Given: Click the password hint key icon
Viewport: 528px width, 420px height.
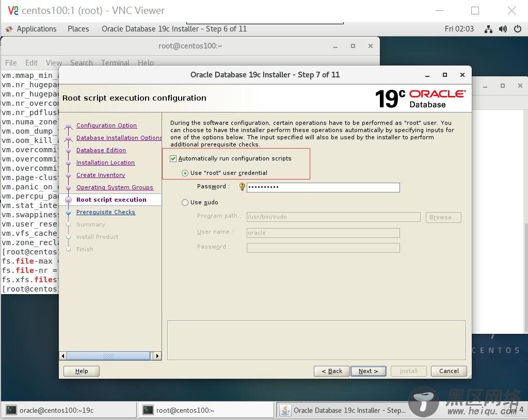Looking at the screenshot, I should tap(242, 186).
